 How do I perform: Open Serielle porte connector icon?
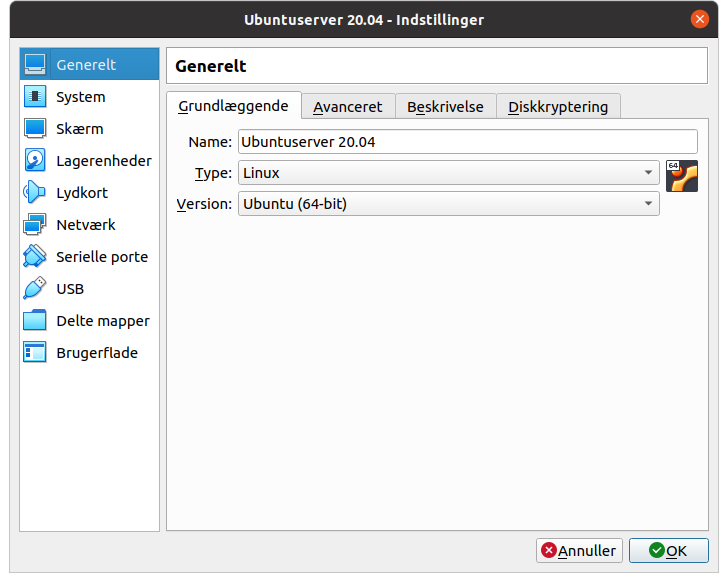(x=35, y=256)
